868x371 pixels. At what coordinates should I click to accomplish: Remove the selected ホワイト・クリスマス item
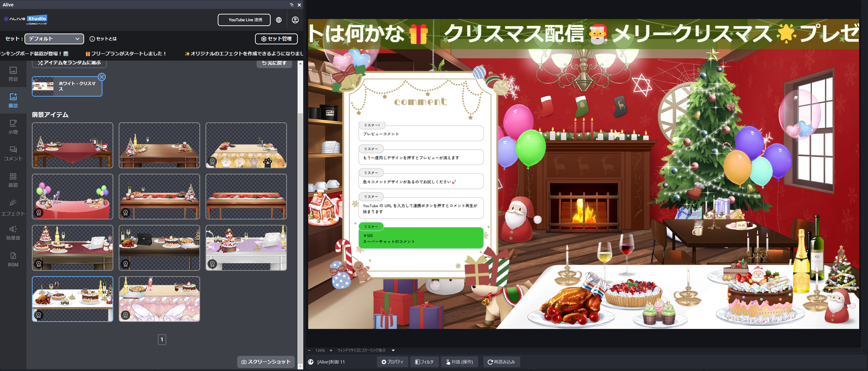[x=102, y=77]
